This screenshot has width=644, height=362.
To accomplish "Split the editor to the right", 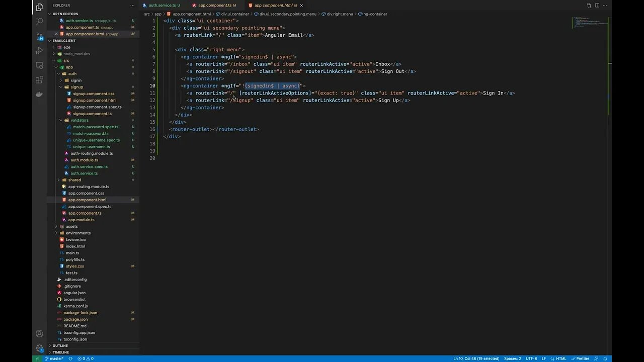I will point(597,6).
